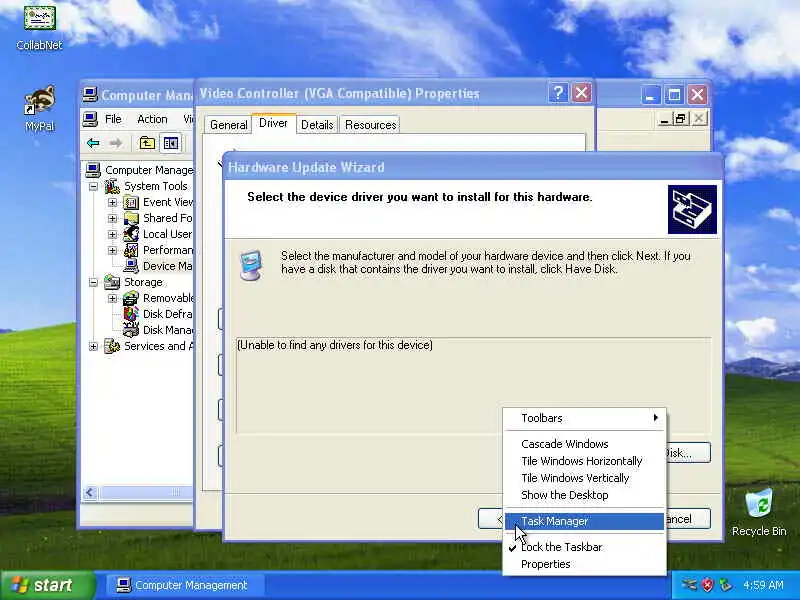
Task: Click the Removable Storage tree icon
Action: pos(131,298)
